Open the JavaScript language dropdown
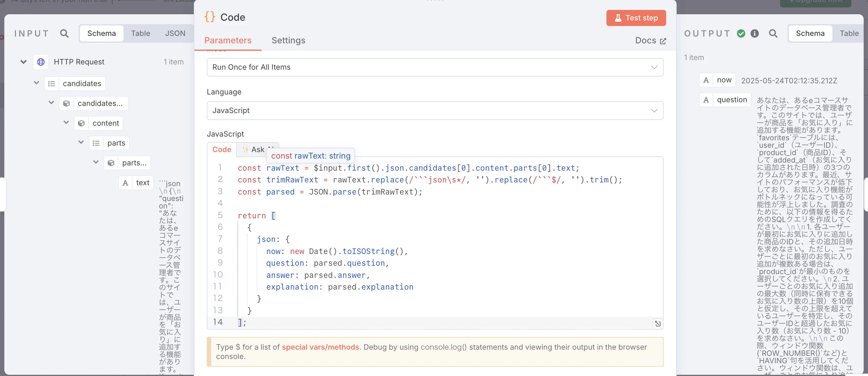Viewport: 868px width, 376px height. (x=435, y=111)
